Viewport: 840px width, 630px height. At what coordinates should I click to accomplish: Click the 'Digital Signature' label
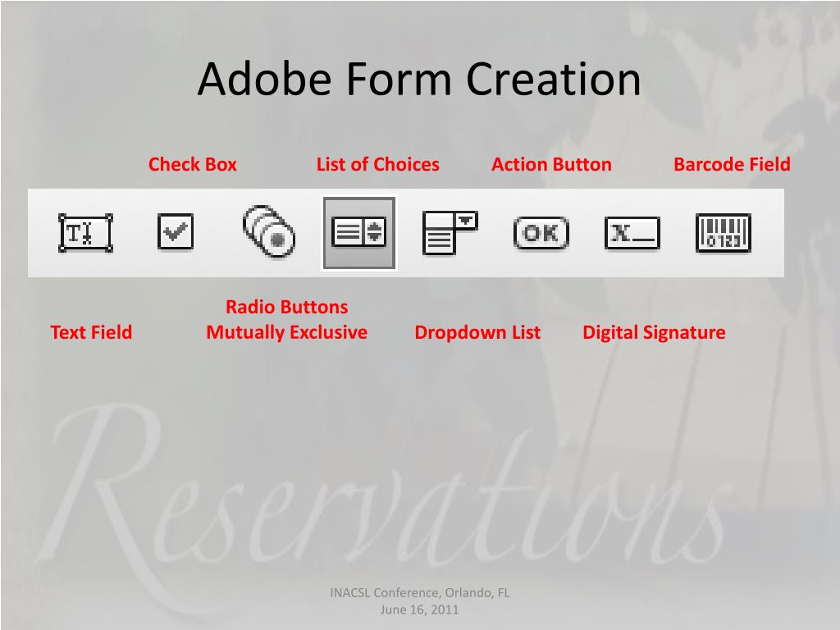(x=654, y=332)
